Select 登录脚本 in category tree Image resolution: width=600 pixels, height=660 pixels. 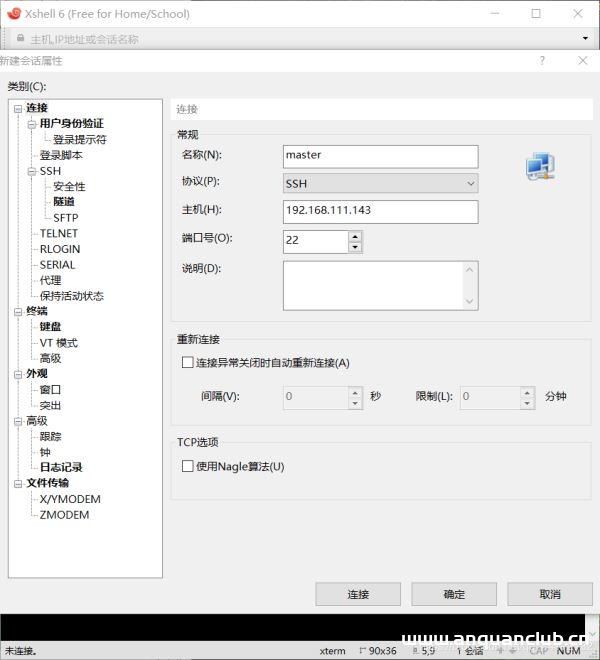(61, 155)
